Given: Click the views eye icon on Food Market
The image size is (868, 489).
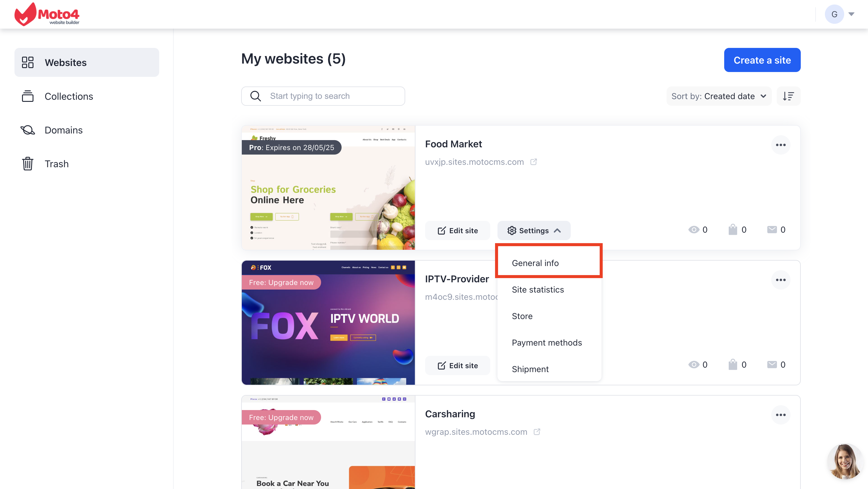Looking at the screenshot, I should [x=694, y=230].
